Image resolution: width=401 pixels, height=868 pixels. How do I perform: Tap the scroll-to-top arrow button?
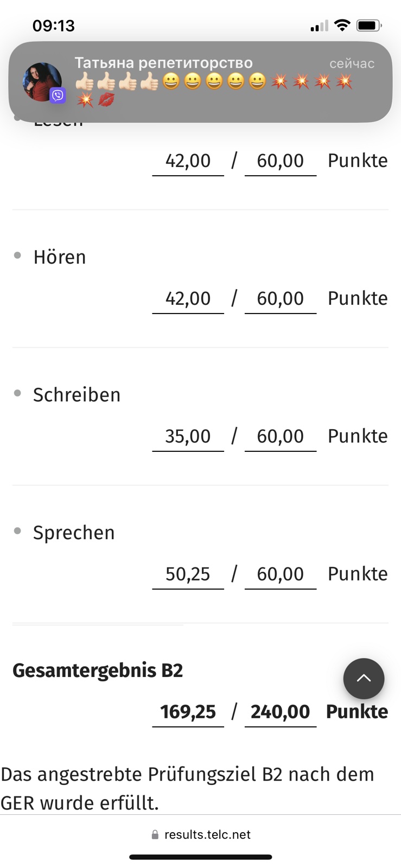364,679
